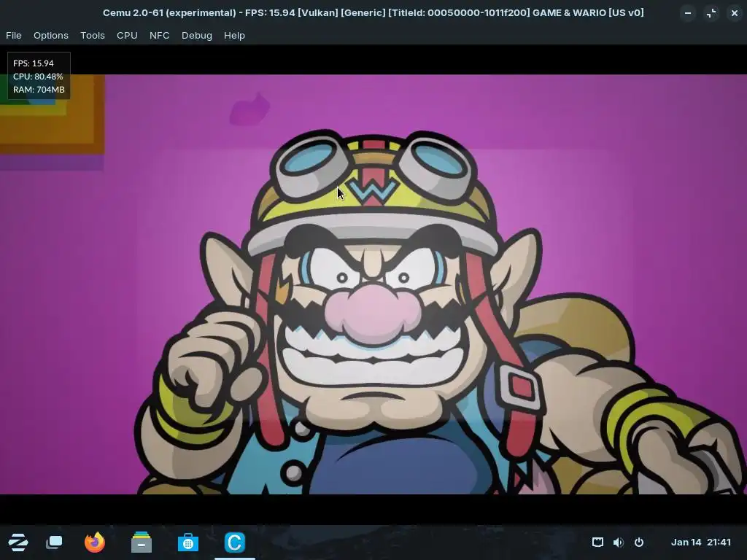Image resolution: width=747 pixels, height=560 pixels.
Task: Click the Cemu window title bar text
Action: click(373, 13)
